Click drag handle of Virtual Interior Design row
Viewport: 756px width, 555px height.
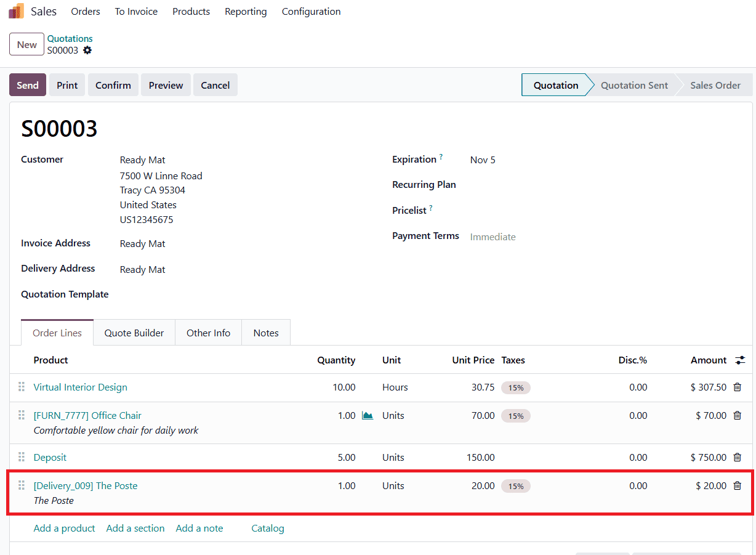[x=22, y=387]
